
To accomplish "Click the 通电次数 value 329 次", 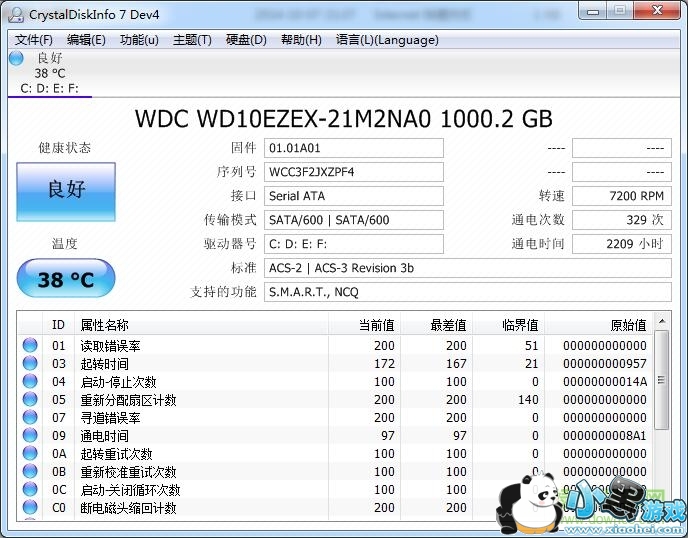I will tap(622, 220).
